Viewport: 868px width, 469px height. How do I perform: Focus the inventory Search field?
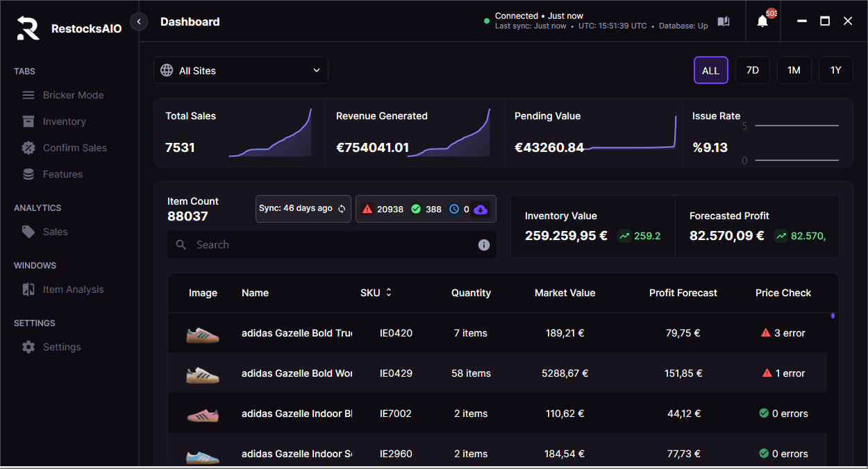point(332,245)
